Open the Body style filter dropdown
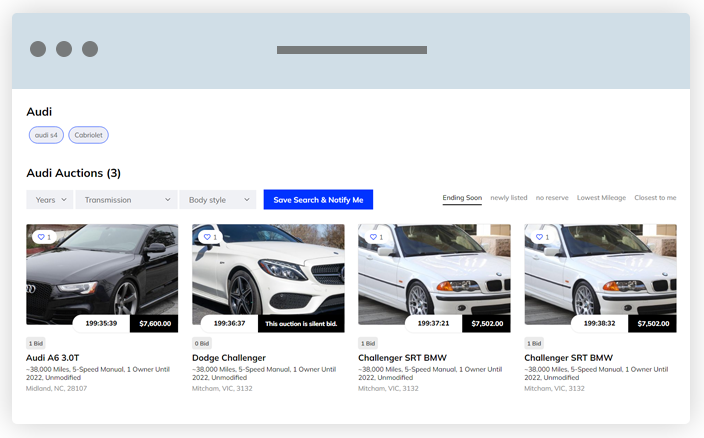 218,200
